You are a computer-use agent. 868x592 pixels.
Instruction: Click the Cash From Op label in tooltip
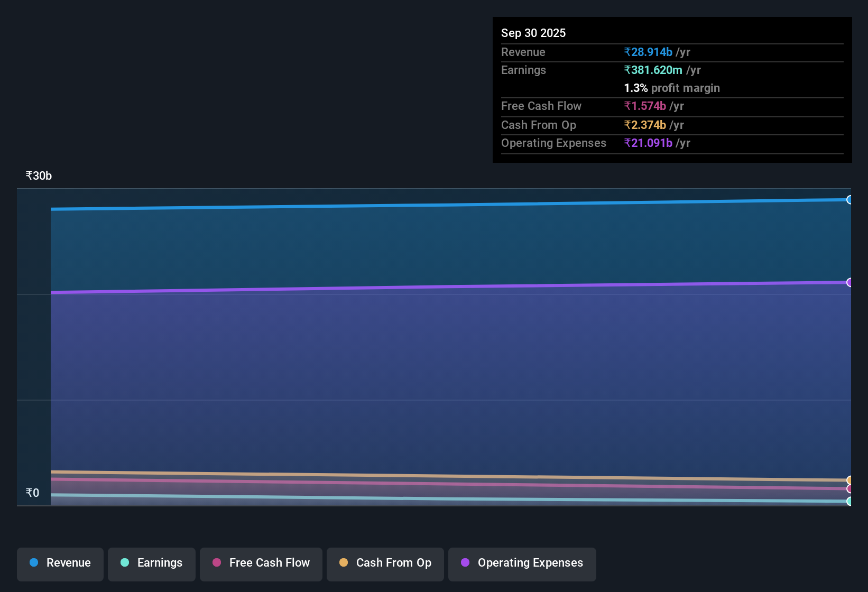539,125
